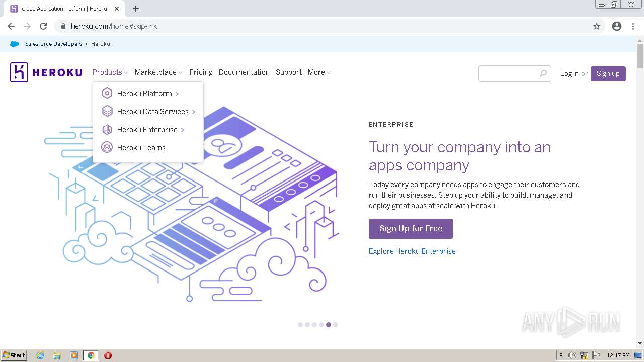Screen dimensions: 644x362
Task: Click the Chrome taskbar icon
Action: point(91,355)
